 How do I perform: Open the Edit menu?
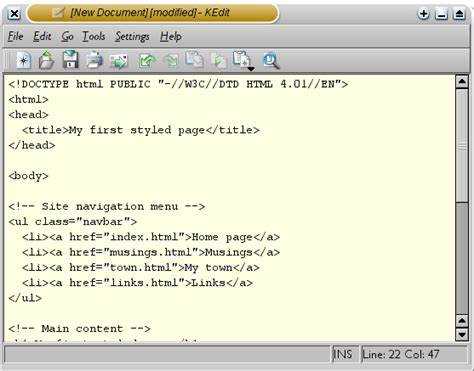(42, 36)
